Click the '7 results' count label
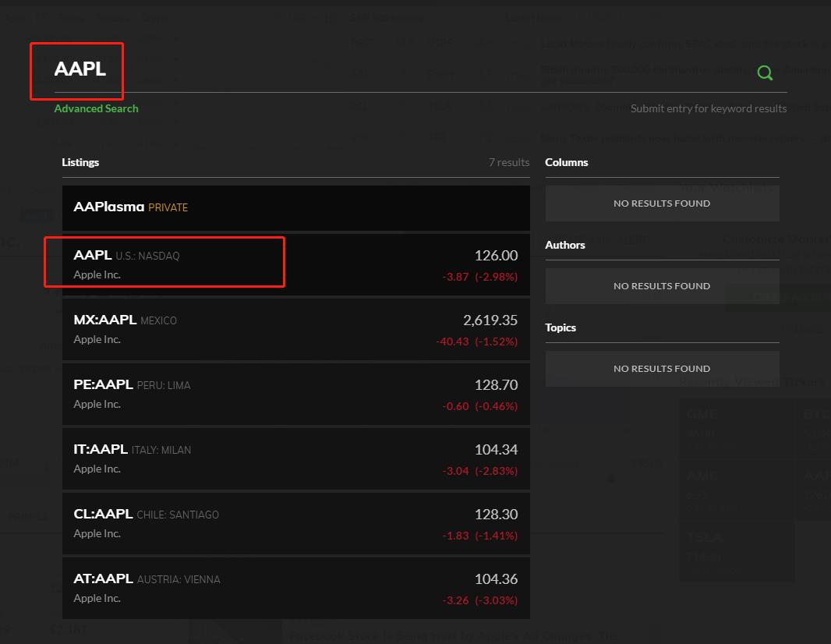The height and width of the screenshot is (644, 831). pyautogui.click(x=508, y=162)
